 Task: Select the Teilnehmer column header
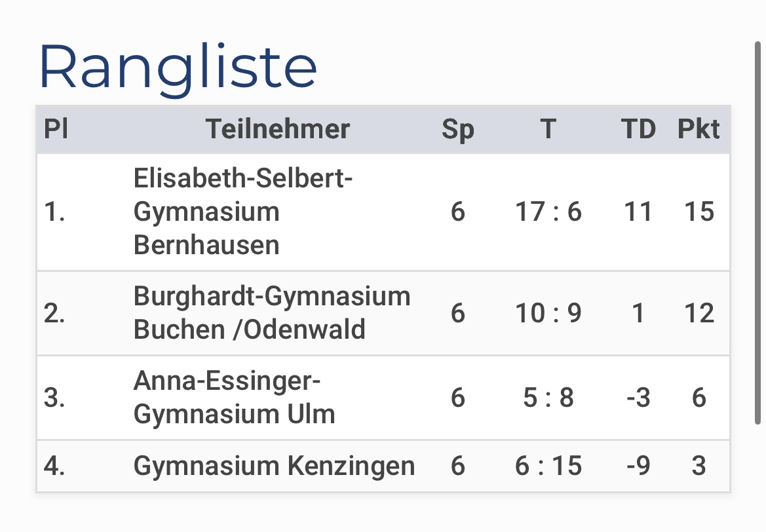tap(277, 130)
